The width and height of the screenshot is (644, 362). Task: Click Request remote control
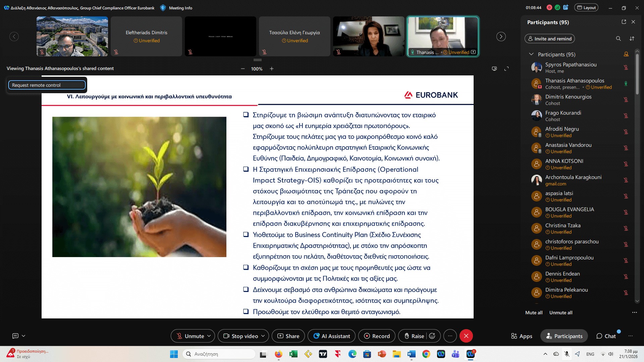47,85
